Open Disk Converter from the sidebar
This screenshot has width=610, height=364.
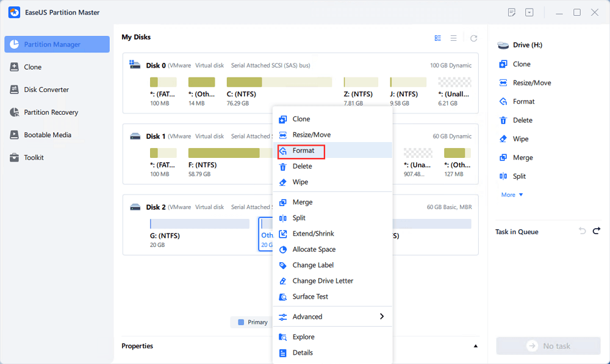[14, 90]
